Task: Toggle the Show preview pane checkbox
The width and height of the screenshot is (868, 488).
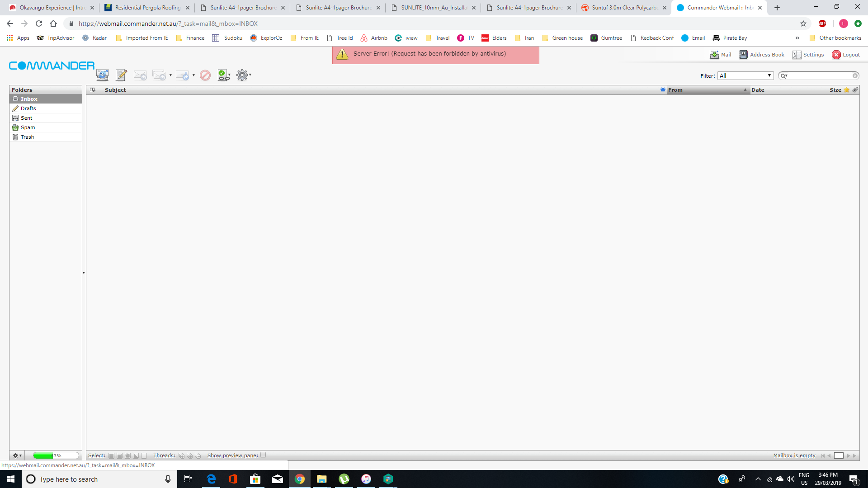Action: tap(263, 455)
